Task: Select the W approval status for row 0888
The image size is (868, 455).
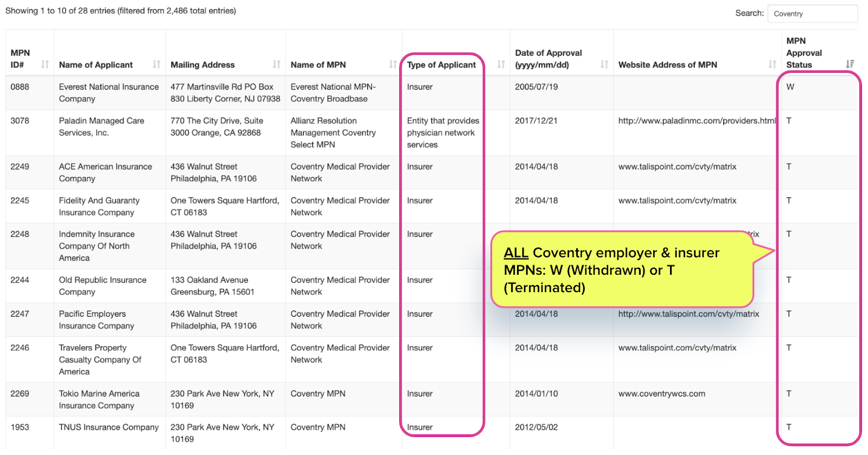Action: (x=790, y=87)
